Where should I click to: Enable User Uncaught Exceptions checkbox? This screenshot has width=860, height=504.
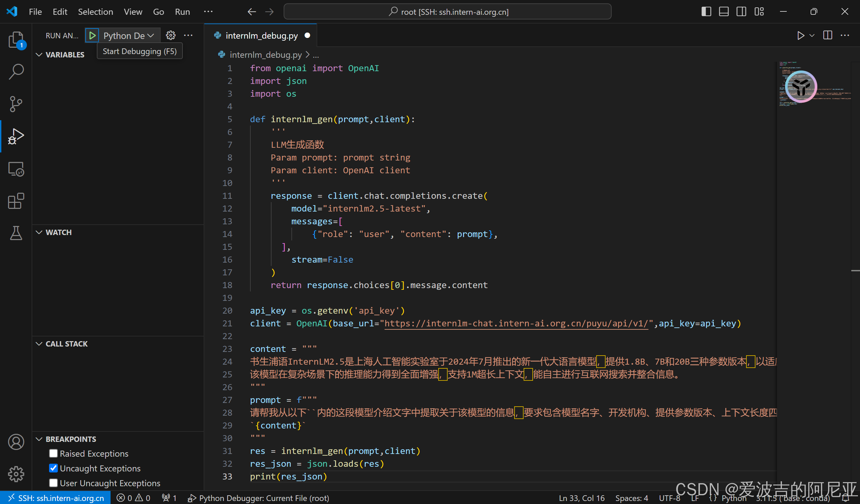pyautogui.click(x=53, y=483)
